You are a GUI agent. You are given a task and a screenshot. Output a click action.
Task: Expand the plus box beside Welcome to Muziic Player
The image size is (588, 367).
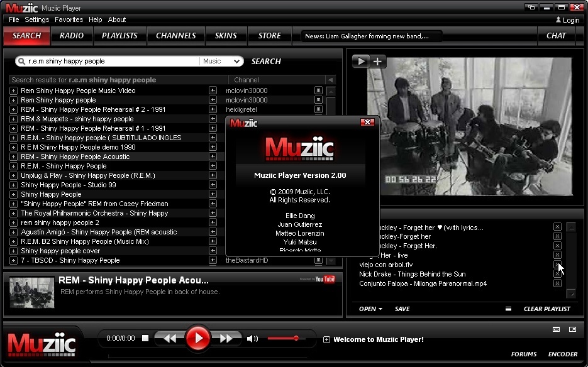point(326,339)
